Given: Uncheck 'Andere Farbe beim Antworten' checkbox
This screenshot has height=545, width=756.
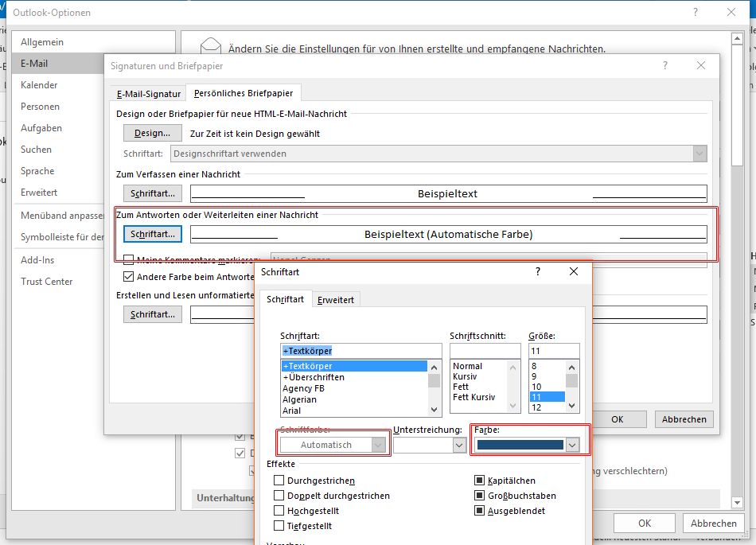Looking at the screenshot, I should pyautogui.click(x=128, y=277).
